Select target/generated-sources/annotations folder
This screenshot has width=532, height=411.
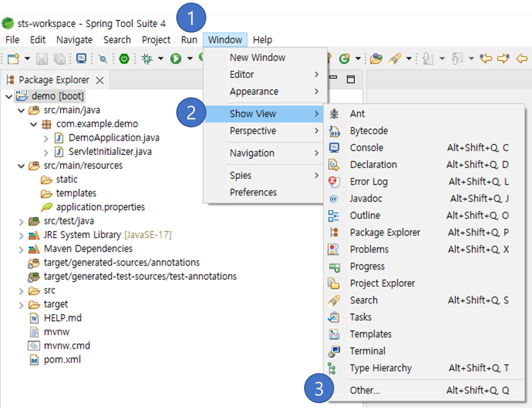click(121, 262)
